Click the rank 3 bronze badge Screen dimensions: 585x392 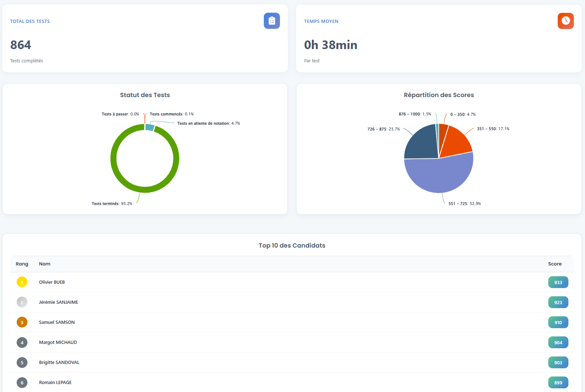point(22,322)
